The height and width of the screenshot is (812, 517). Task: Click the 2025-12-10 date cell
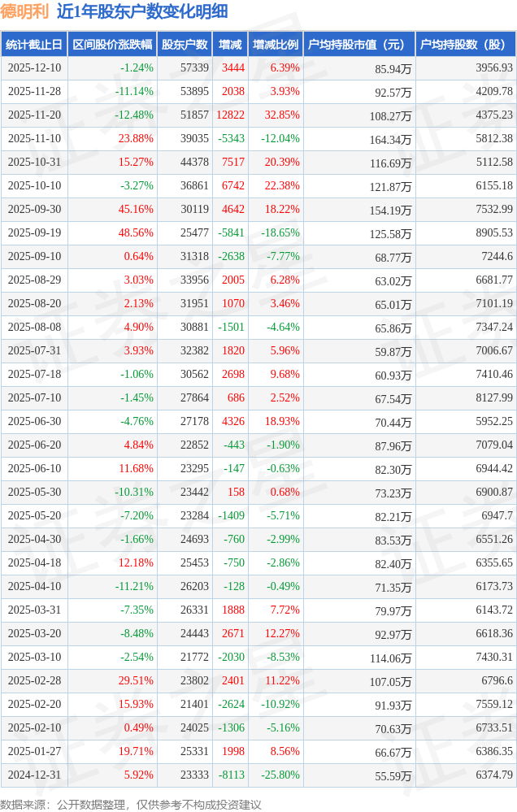[x=34, y=68]
